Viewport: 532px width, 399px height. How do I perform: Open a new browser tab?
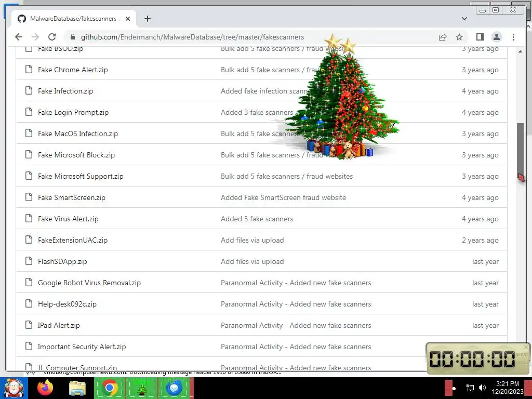[147, 19]
